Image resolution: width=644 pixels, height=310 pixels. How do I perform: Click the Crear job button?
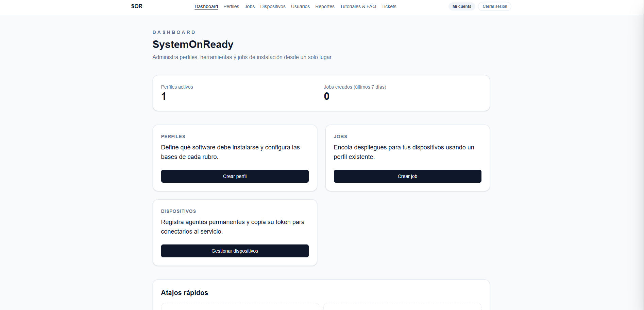click(x=407, y=176)
